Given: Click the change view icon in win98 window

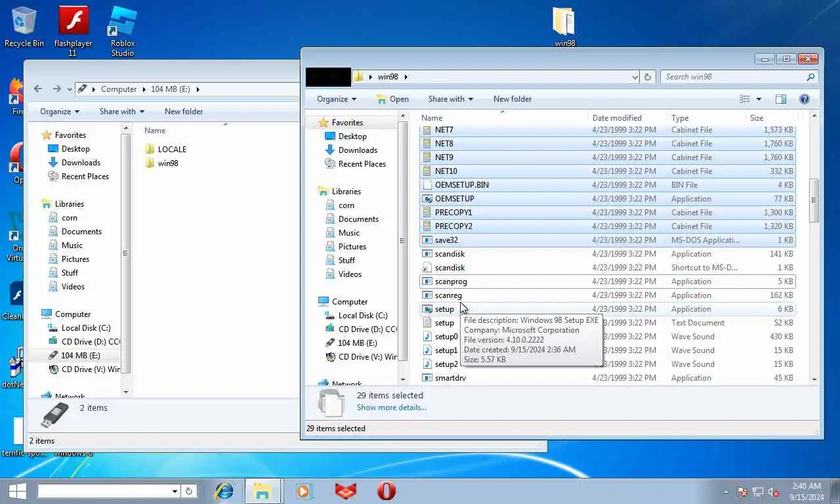Looking at the screenshot, I should 745,99.
